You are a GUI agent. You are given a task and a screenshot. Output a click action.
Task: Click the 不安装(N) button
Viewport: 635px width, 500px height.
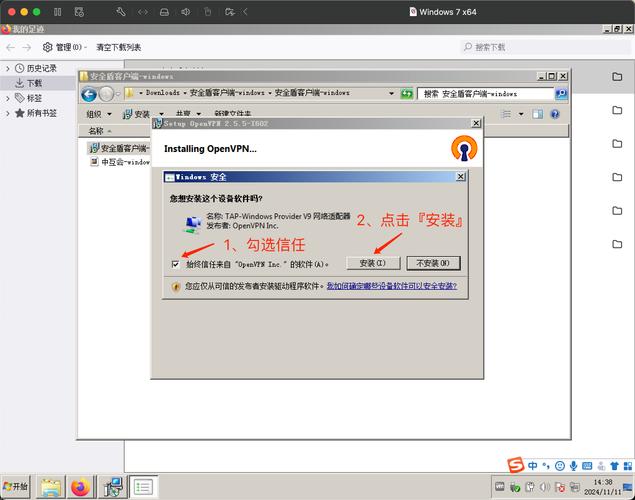433,263
